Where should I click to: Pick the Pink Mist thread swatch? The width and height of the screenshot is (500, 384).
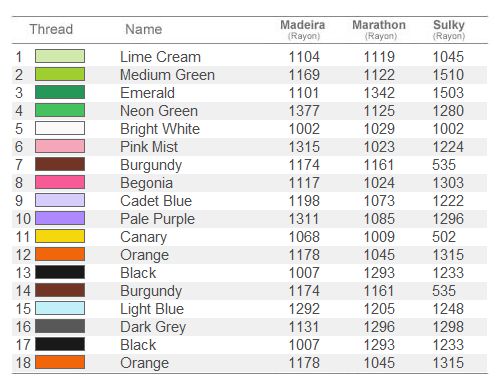pyautogui.click(x=60, y=146)
